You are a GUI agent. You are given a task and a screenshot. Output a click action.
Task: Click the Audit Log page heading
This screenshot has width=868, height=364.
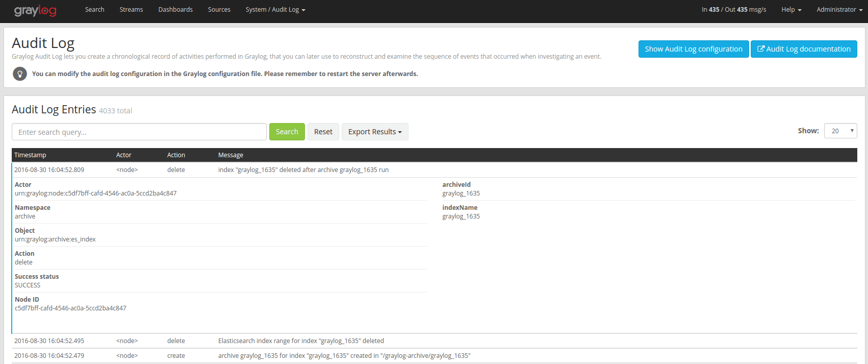click(x=43, y=43)
